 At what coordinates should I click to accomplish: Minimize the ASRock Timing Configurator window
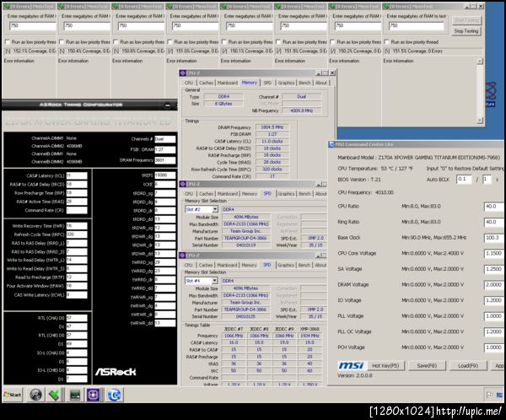(x=168, y=105)
